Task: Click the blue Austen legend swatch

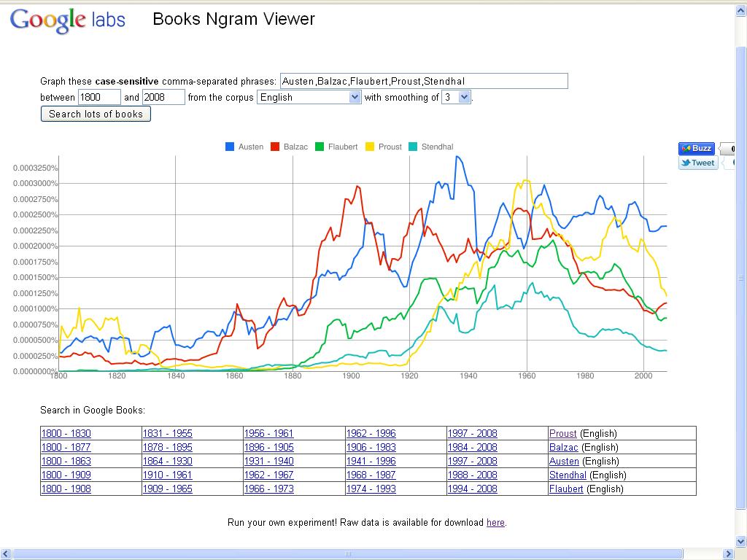Action: 230,147
